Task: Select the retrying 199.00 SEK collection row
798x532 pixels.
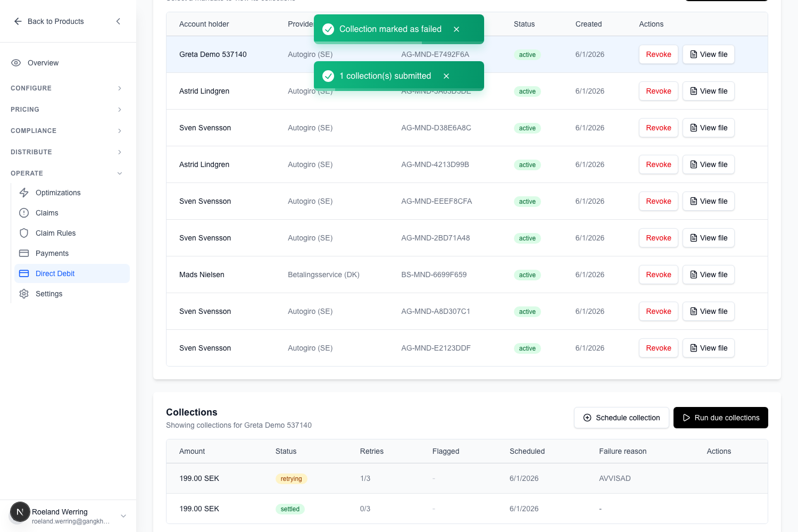Action: tap(467, 478)
